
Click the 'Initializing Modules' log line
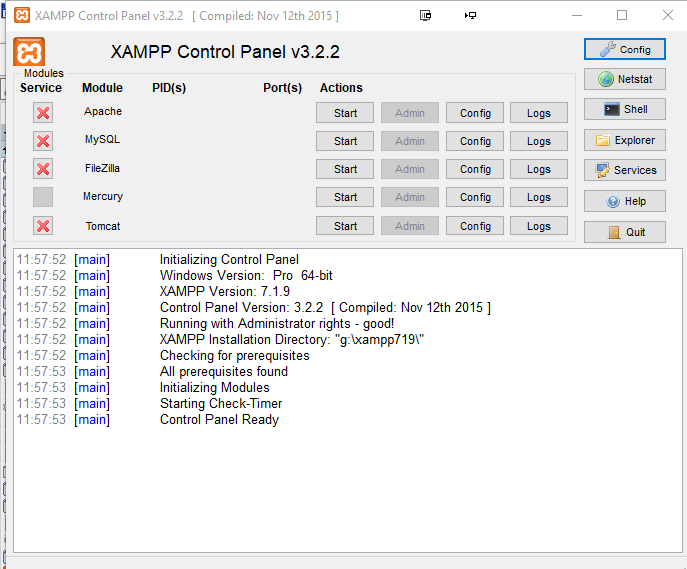click(x=215, y=387)
